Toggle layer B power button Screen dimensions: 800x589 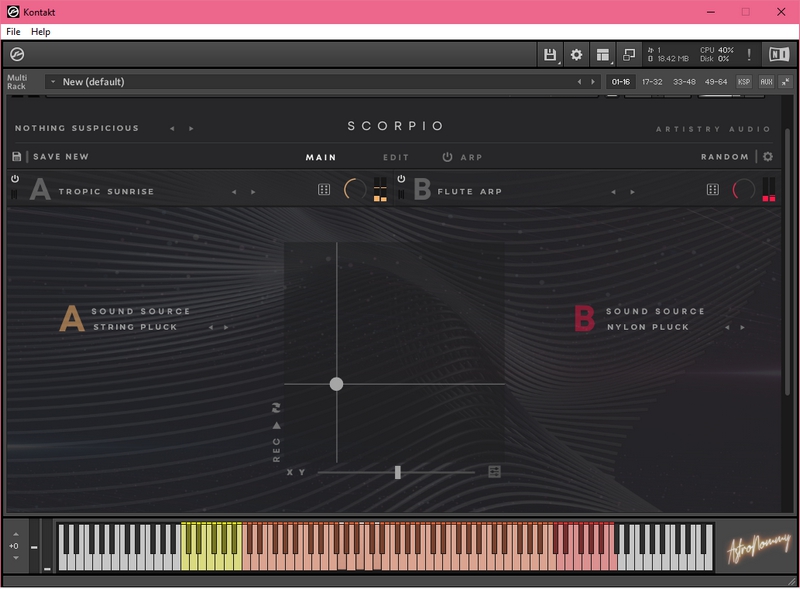tap(401, 179)
